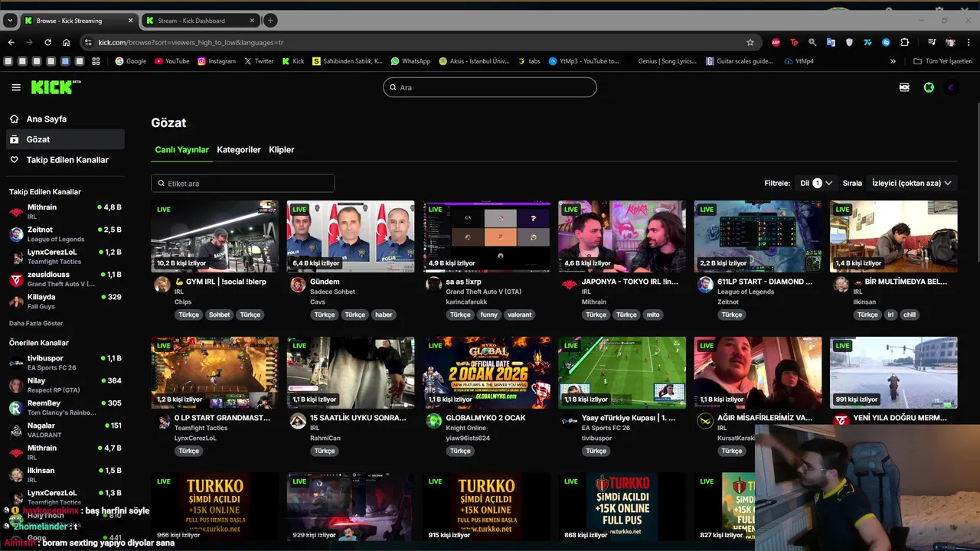
Task: Open Nilay Respect RP channel
Action: coord(65,385)
